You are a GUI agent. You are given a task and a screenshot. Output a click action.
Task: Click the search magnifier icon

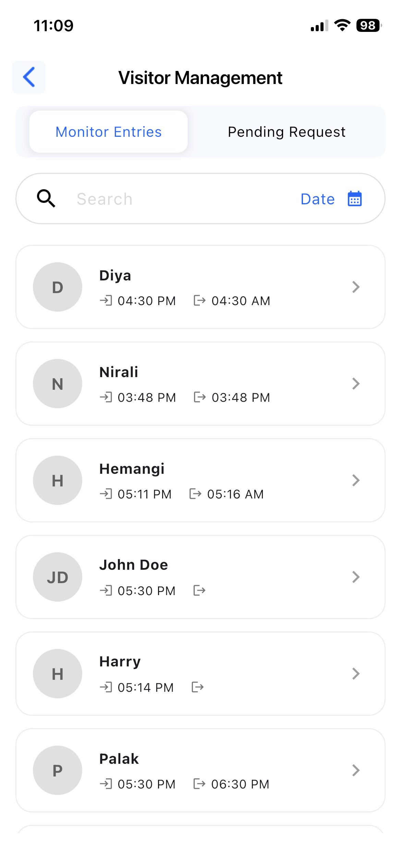[46, 198]
